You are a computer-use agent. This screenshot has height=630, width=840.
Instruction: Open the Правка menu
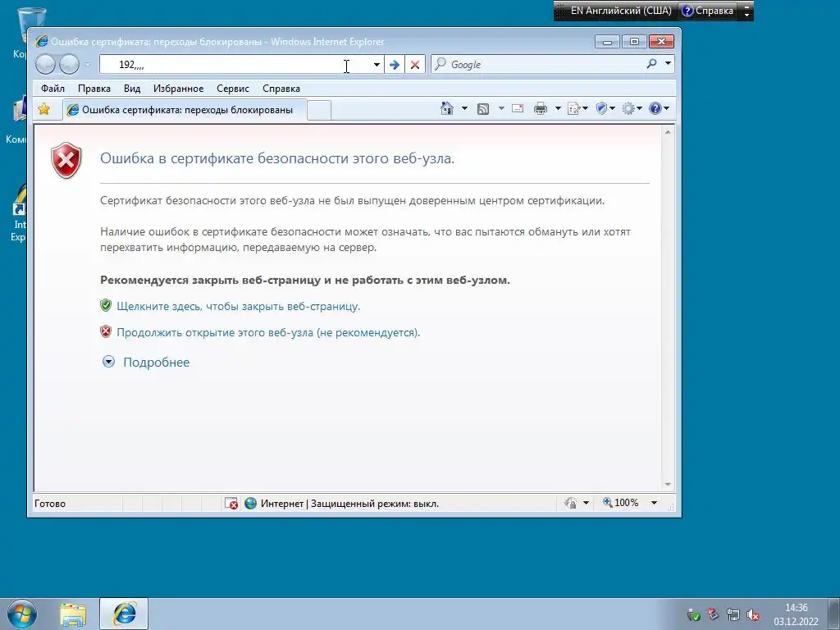[94, 89]
